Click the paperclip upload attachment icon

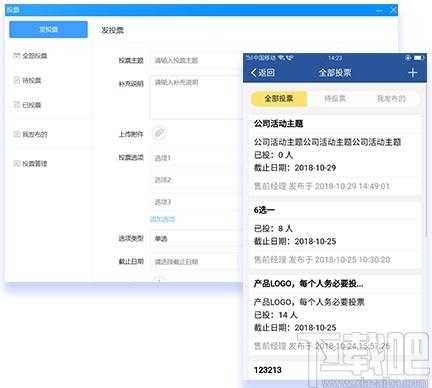[159, 133]
